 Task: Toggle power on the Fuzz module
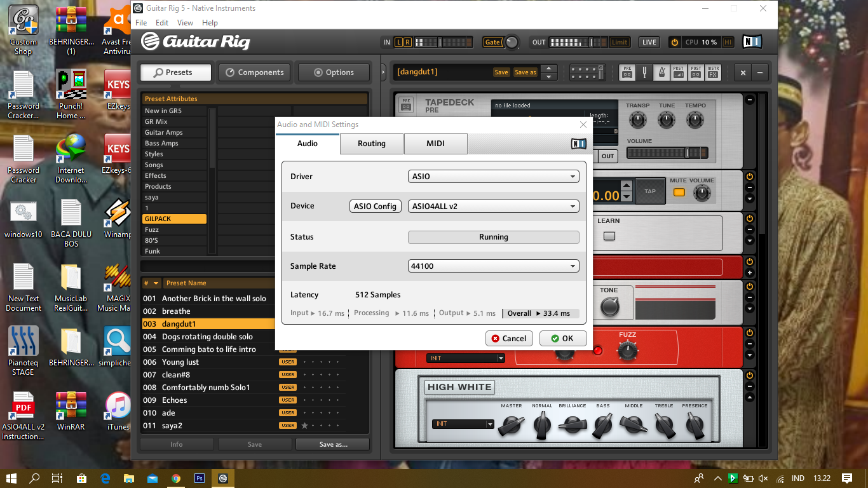coord(749,332)
